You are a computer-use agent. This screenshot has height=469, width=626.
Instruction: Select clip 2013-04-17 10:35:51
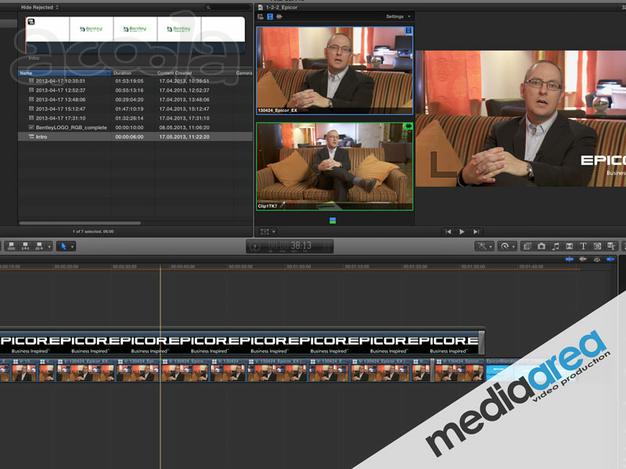135,81
